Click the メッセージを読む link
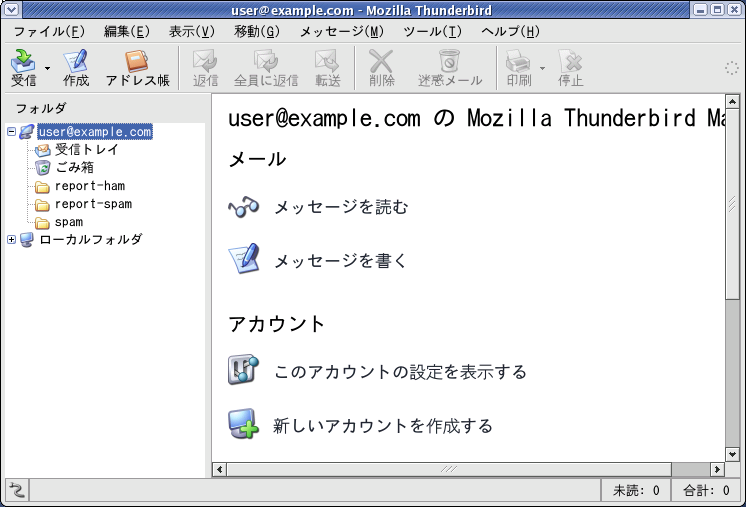Viewport: 746px width, 507px height. (341, 207)
